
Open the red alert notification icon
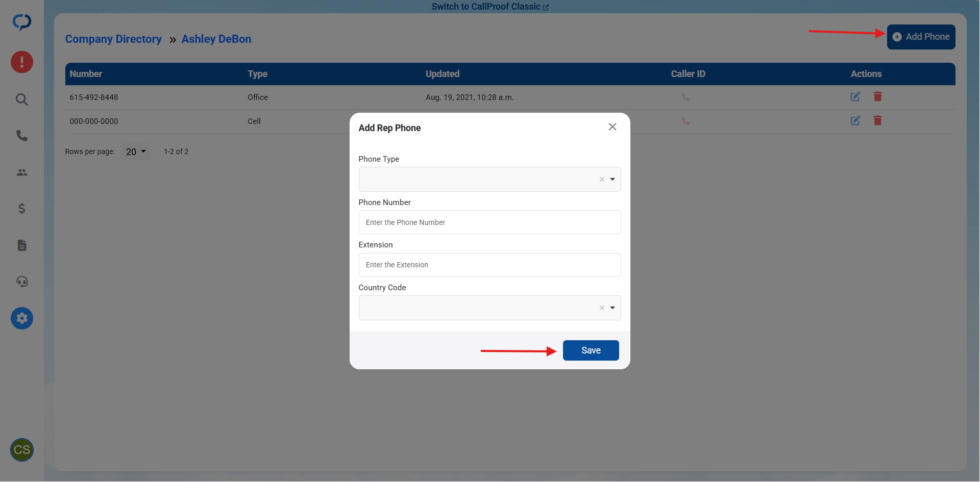pyautogui.click(x=22, y=62)
